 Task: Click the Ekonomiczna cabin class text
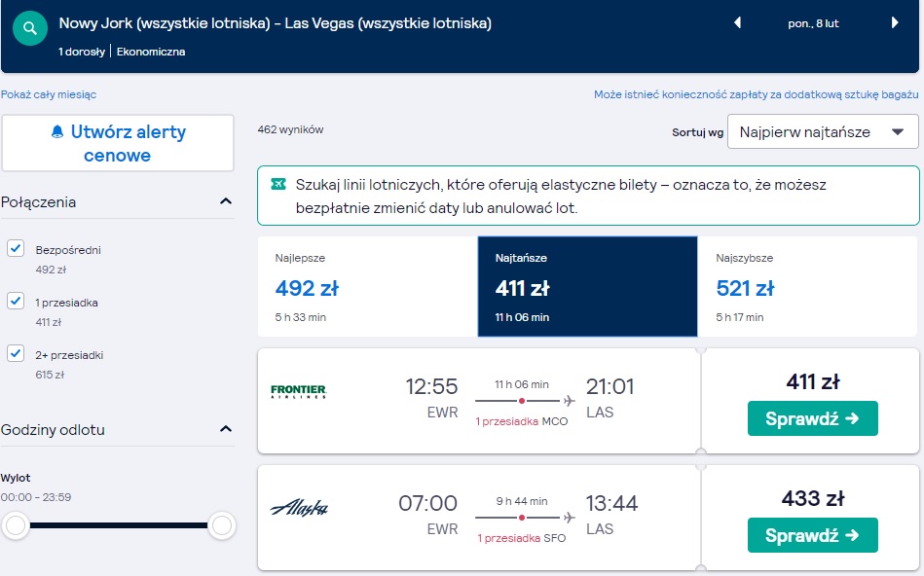click(151, 52)
